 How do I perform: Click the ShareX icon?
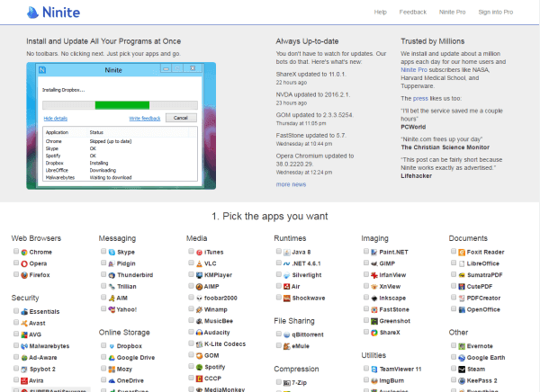click(374, 333)
